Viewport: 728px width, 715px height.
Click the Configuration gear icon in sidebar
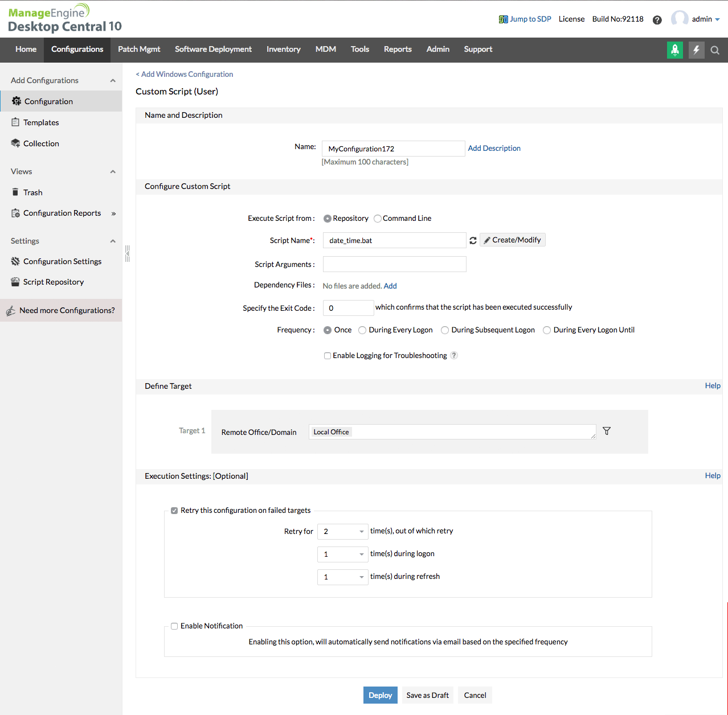pos(17,101)
